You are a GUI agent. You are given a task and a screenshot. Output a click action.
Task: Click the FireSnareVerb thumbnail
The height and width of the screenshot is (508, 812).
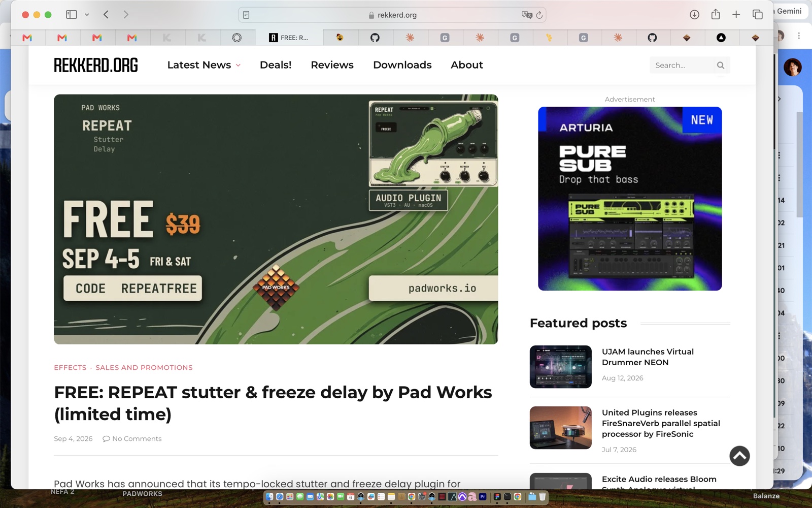pos(561,428)
